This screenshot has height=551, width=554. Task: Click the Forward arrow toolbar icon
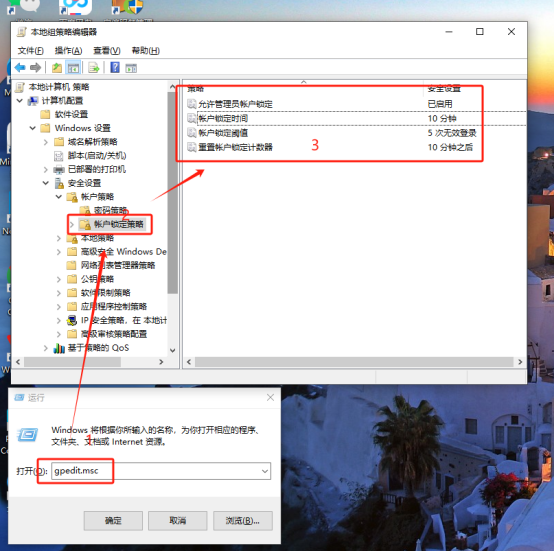(x=35, y=67)
